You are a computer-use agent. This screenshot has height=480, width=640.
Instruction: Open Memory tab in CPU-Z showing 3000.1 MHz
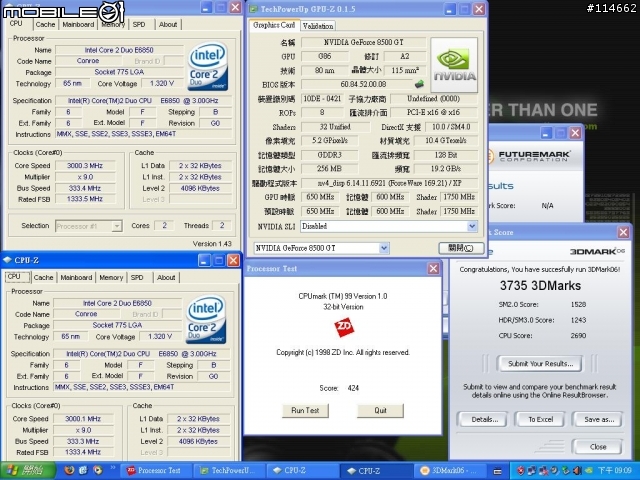coord(111,278)
